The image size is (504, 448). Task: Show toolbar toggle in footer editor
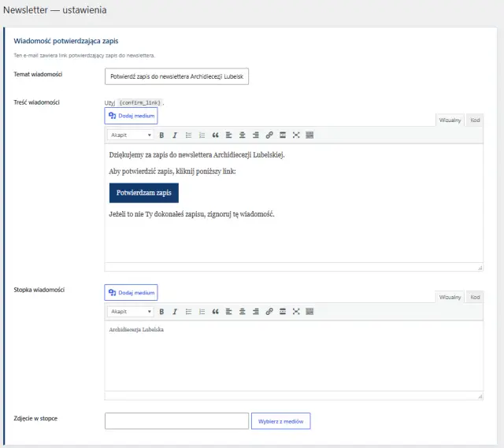tap(309, 312)
